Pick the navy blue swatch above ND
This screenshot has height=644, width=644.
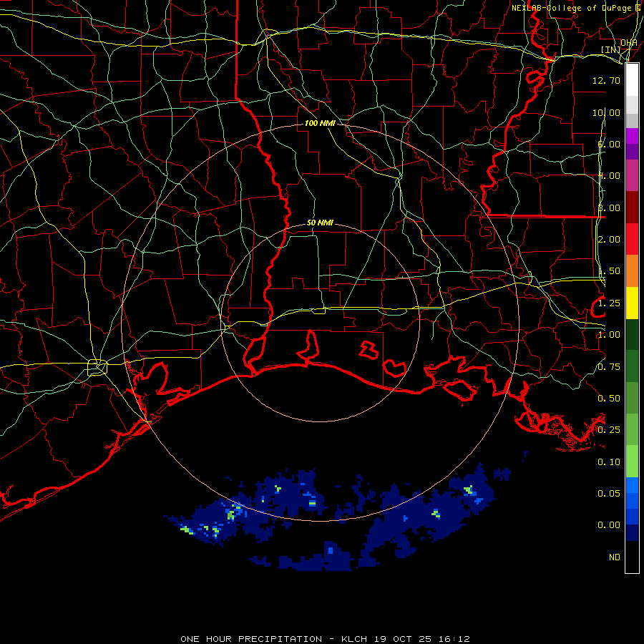pyautogui.click(x=632, y=532)
